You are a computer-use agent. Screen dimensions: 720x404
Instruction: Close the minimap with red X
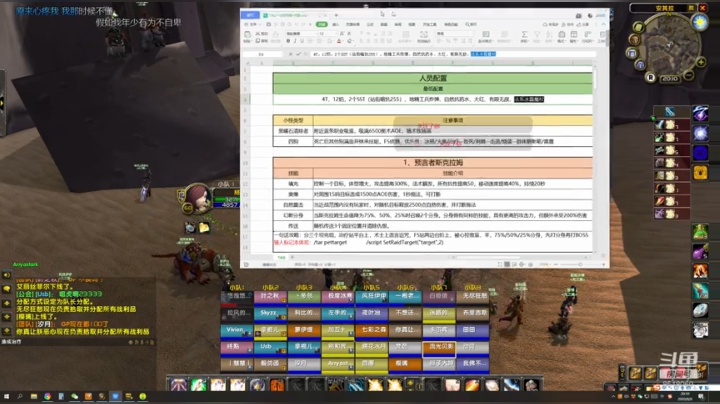[703, 8]
